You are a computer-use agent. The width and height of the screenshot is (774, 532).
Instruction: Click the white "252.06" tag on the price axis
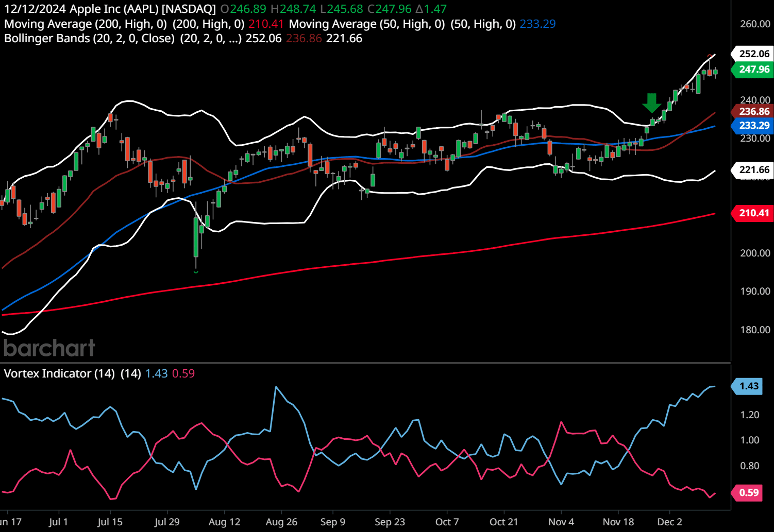click(x=753, y=54)
